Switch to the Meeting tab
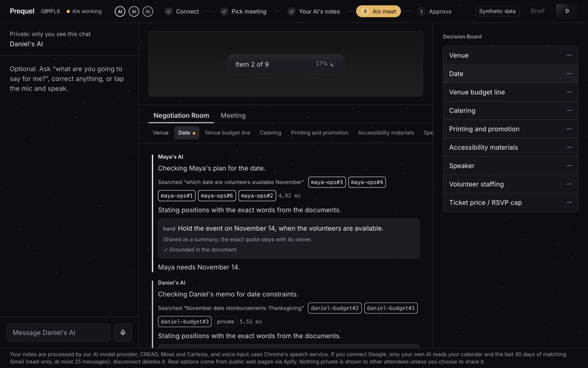588x368 pixels. pyautogui.click(x=233, y=115)
